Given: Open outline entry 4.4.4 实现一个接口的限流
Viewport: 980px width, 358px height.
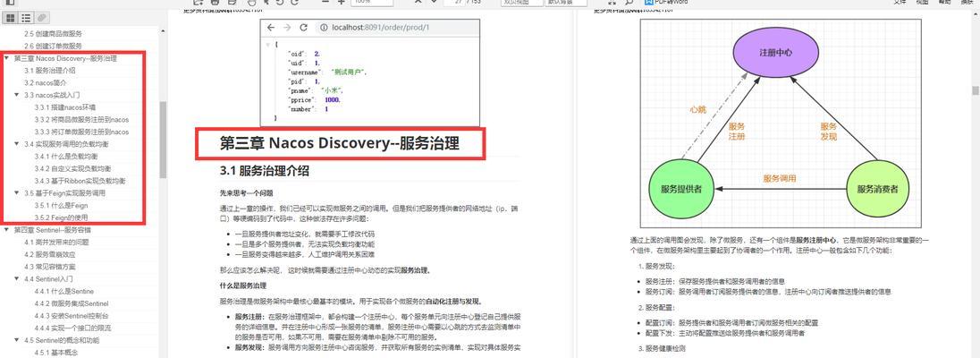Looking at the screenshot, I should [x=71, y=328].
